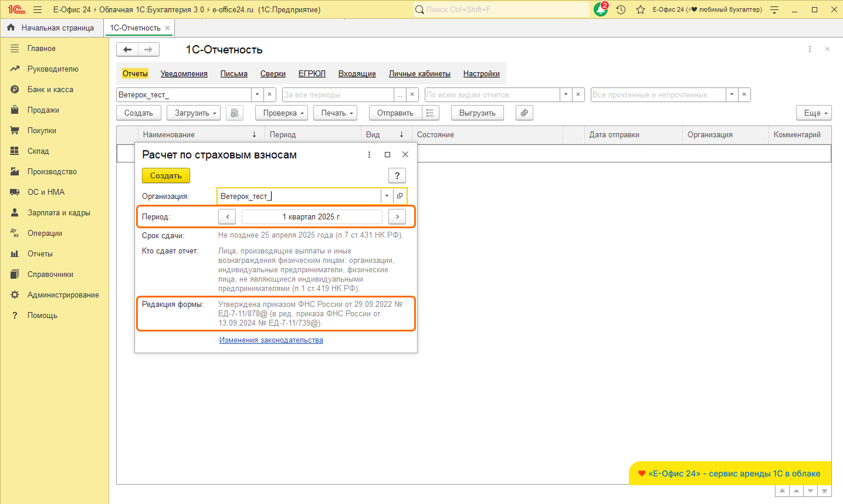Open Банк и касса section
Screen dimensions: 843x504
pyautogui.click(x=50, y=90)
